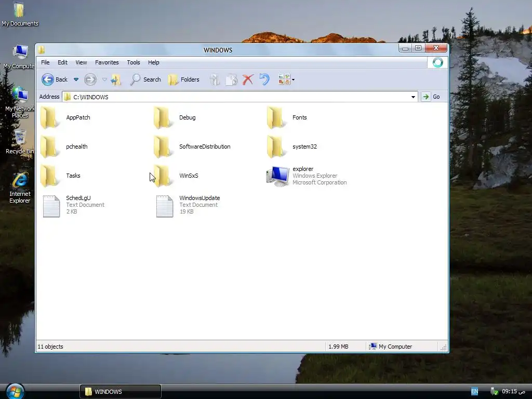Minimize the WINDOWS window
This screenshot has height=399, width=532.
pos(405,48)
